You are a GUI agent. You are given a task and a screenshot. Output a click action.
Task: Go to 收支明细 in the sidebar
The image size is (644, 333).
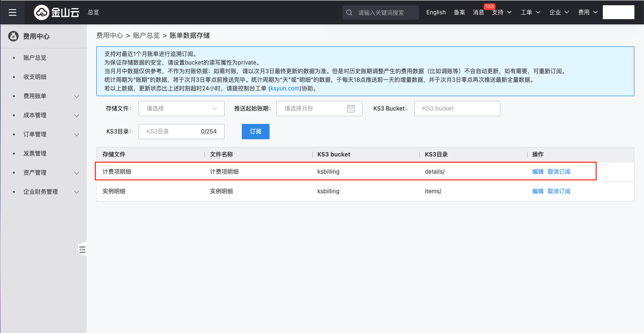(x=35, y=77)
